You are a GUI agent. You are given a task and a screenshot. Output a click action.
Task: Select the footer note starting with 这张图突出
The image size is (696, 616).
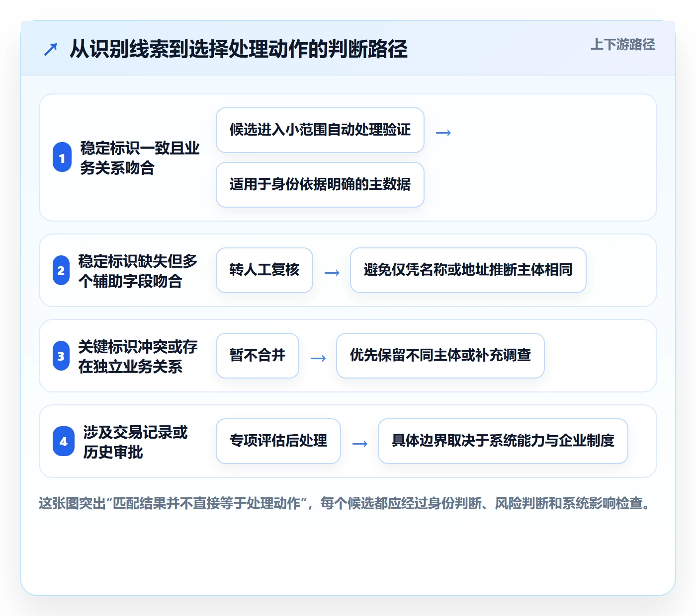[345, 504]
